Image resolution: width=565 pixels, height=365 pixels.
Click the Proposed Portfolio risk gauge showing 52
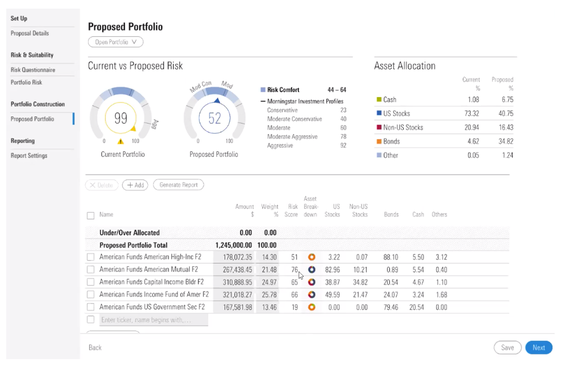point(214,114)
